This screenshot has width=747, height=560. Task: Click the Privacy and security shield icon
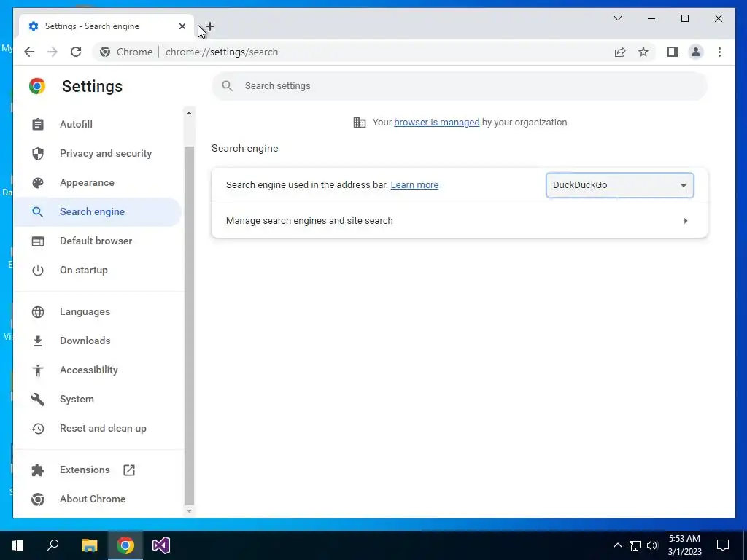click(x=38, y=153)
